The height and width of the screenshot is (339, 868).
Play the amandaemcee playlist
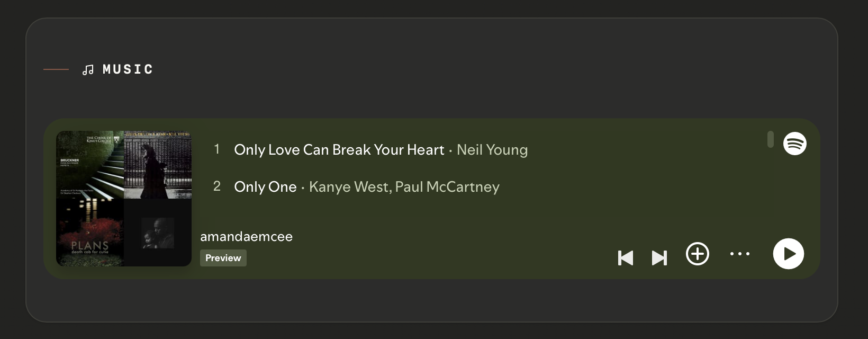[788, 254]
